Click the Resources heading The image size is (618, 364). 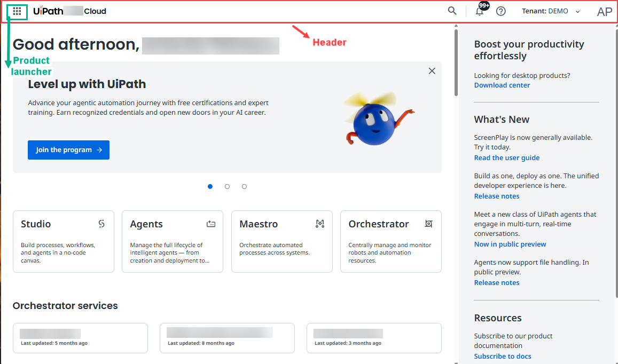pos(498,318)
